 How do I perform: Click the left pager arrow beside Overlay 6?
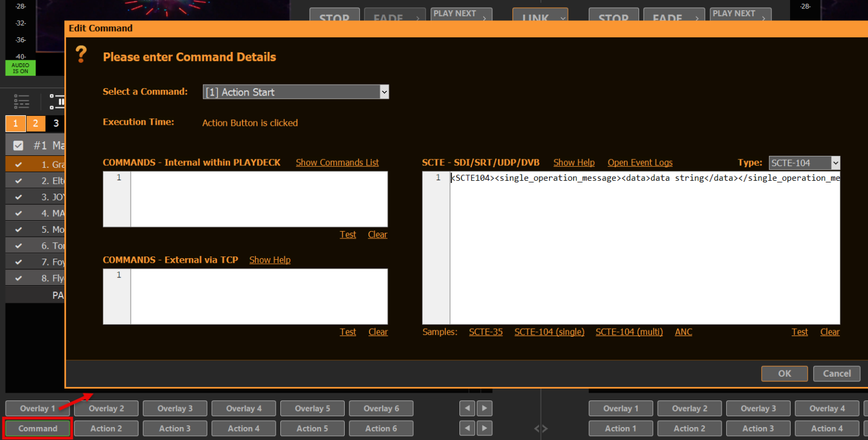(467, 408)
